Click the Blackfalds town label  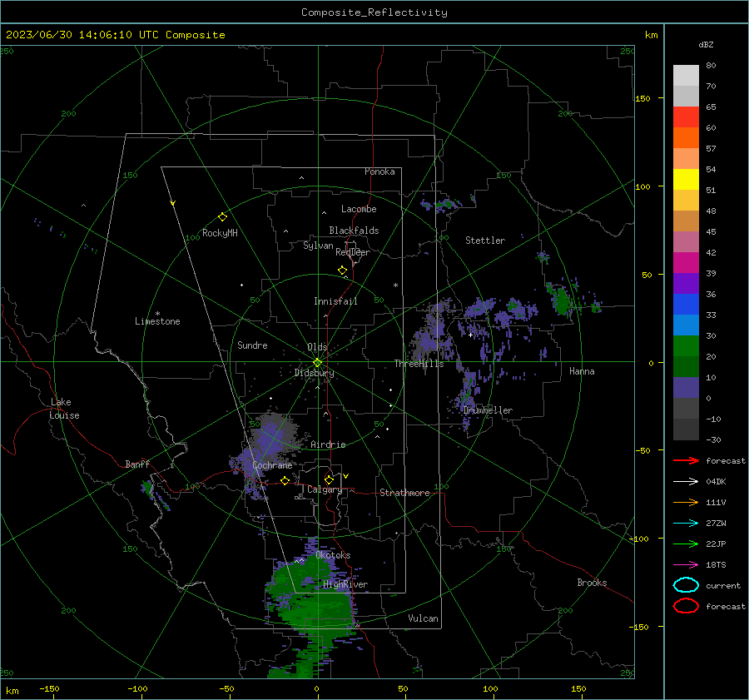(x=354, y=231)
